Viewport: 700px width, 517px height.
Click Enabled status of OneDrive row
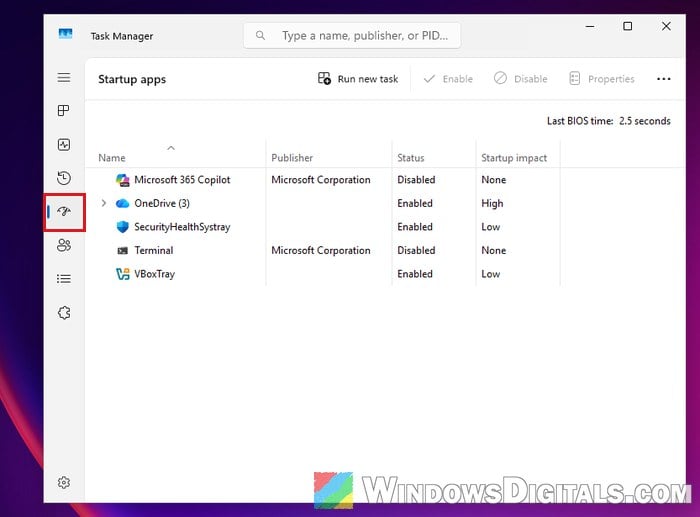pyautogui.click(x=415, y=204)
